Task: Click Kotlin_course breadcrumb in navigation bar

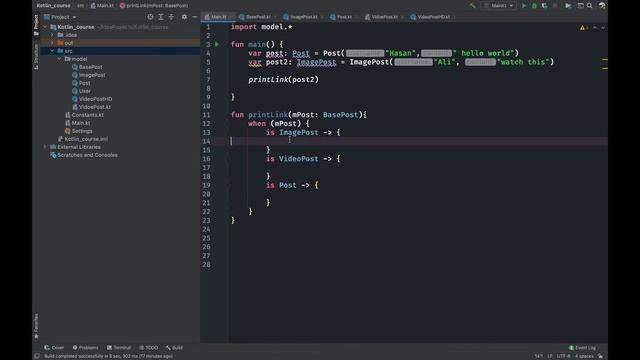Action: tap(53, 6)
